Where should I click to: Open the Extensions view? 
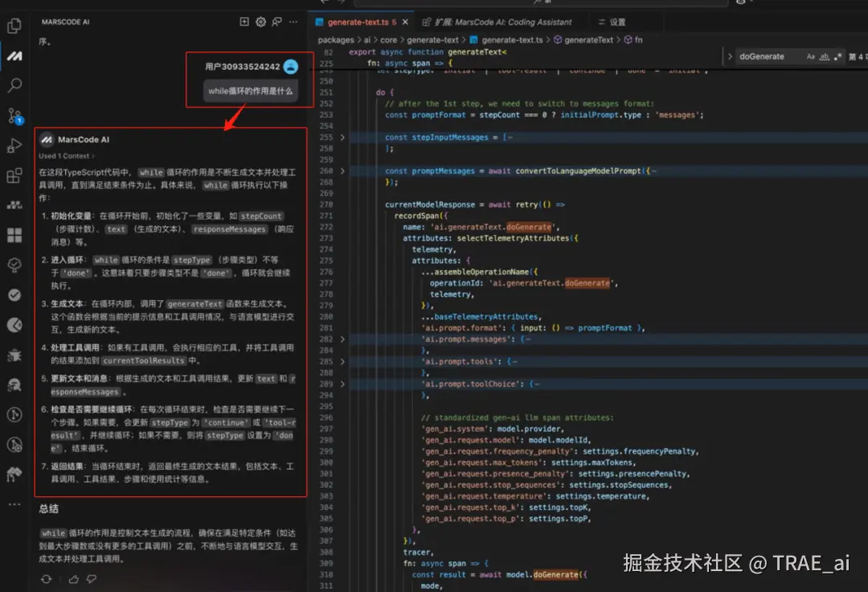[14, 172]
